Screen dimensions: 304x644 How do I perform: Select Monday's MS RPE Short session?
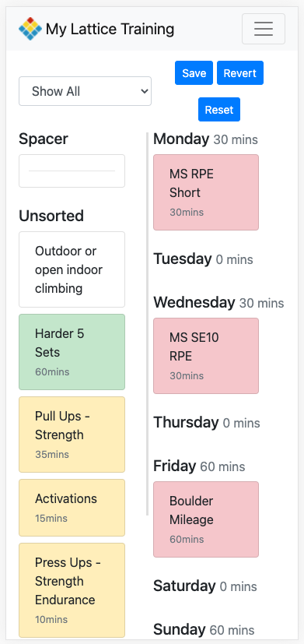[x=206, y=192]
